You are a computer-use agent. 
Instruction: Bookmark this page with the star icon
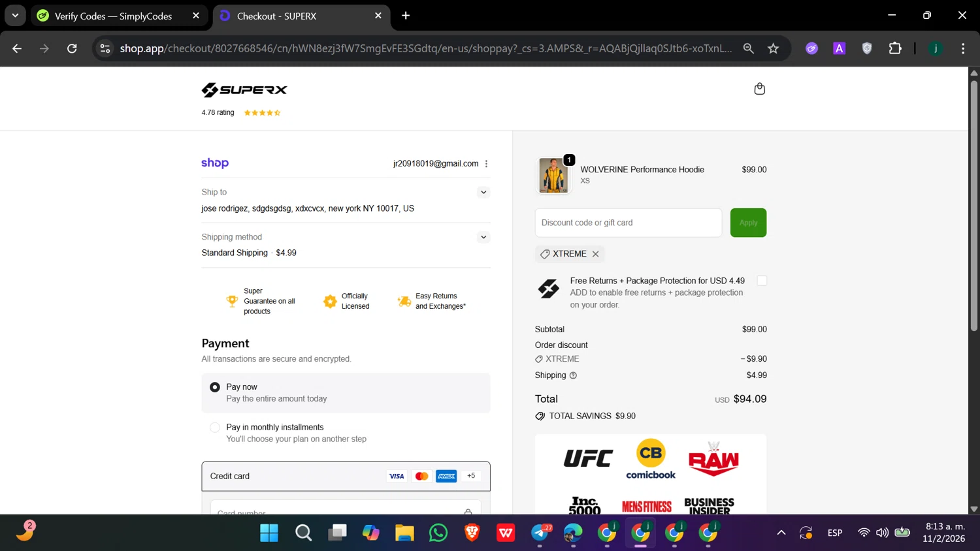click(x=774, y=48)
